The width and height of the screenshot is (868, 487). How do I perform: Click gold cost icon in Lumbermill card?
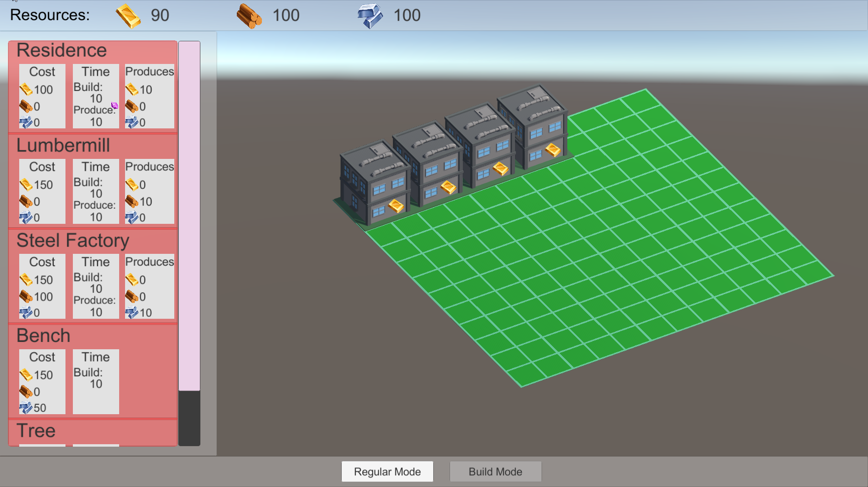tap(26, 185)
